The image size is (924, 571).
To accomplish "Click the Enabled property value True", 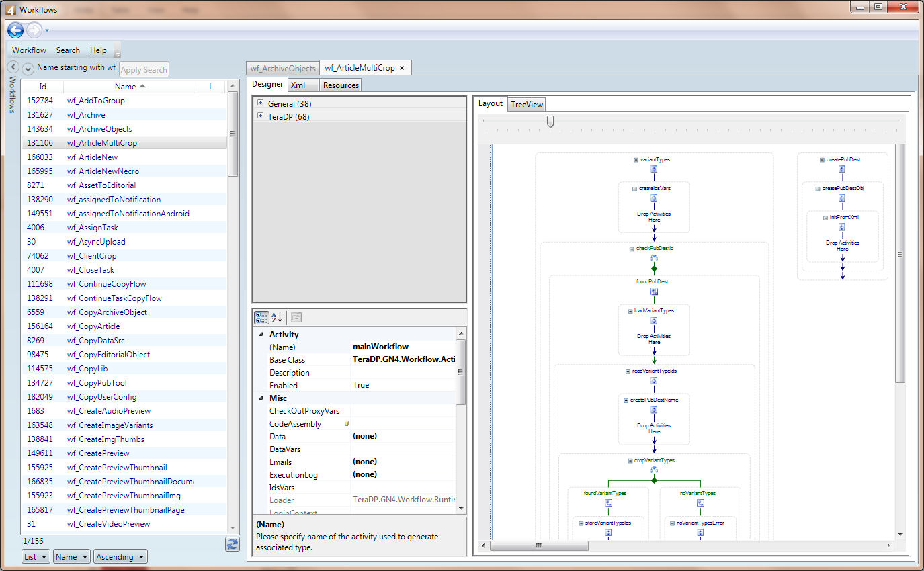I will point(403,385).
